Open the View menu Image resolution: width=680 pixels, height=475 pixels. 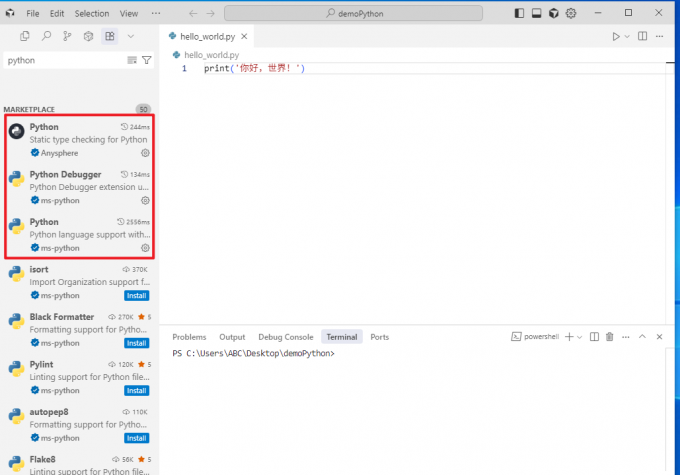(129, 13)
